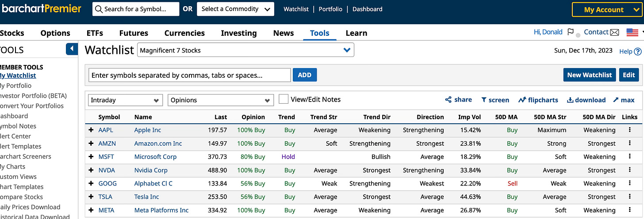
Task: Click the New Watchlist button
Action: click(x=590, y=75)
